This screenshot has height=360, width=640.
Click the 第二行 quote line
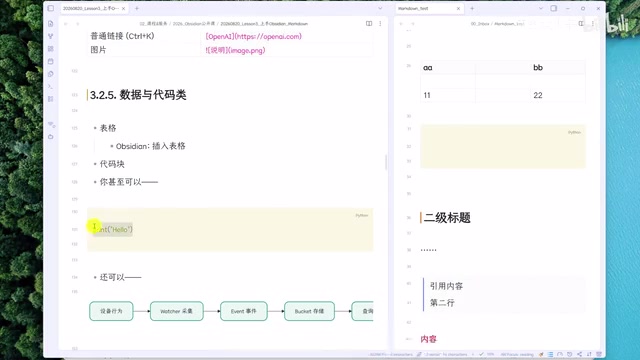pos(442,303)
